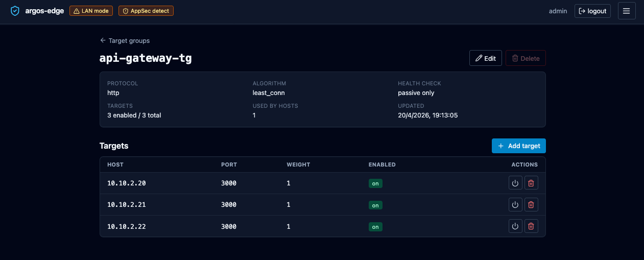Click the on badge for 10.10.2.22
This screenshot has width=644, height=260.
pyautogui.click(x=375, y=226)
